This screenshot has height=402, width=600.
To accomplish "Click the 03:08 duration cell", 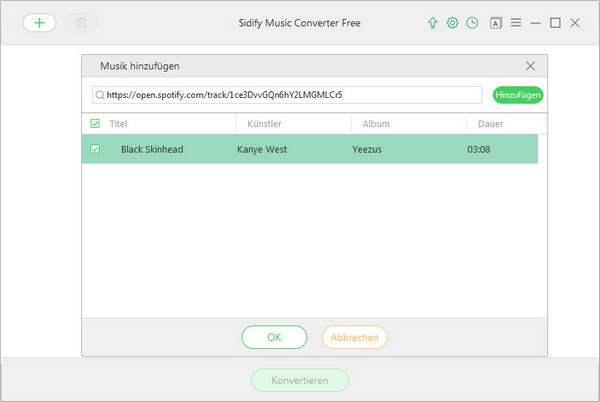I will point(478,149).
